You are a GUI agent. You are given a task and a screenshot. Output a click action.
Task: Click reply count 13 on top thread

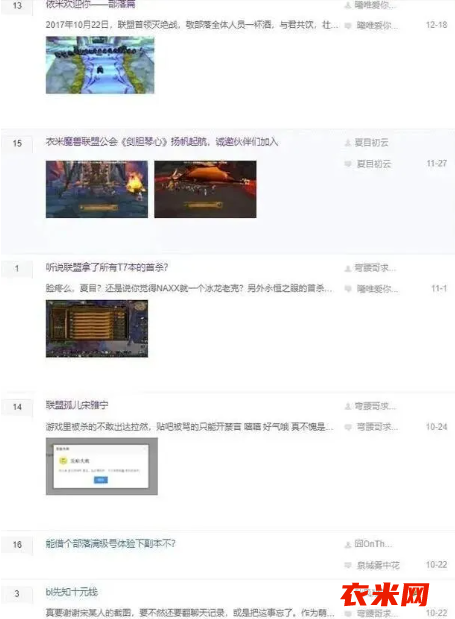pyautogui.click(x=17, y=6)
